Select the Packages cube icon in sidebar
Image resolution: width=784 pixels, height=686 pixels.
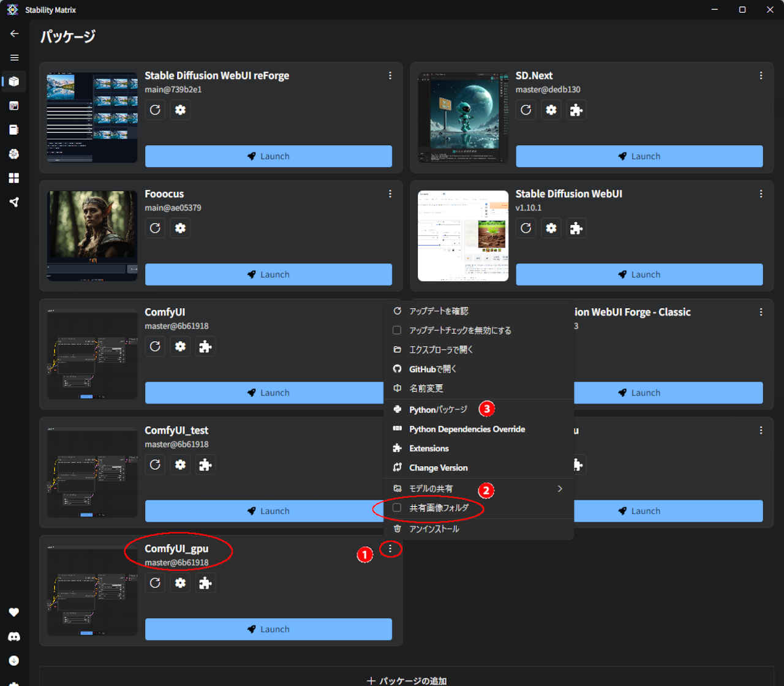(14, 81)
